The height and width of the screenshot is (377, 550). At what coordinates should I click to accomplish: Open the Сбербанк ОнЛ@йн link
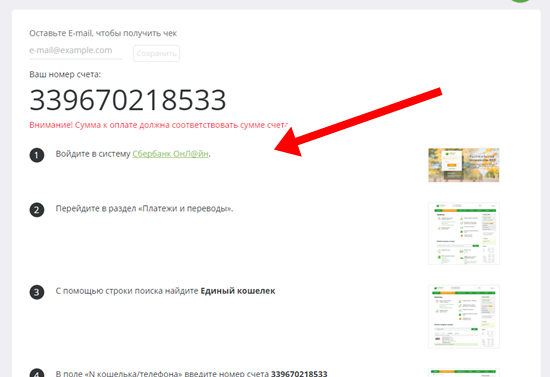[170, 154]
